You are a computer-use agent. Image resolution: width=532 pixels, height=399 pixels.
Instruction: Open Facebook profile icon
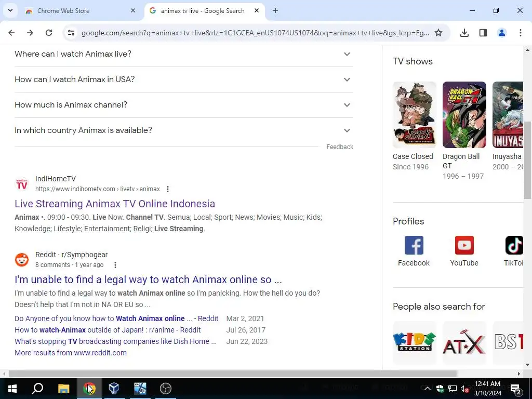tap(414, 245)
